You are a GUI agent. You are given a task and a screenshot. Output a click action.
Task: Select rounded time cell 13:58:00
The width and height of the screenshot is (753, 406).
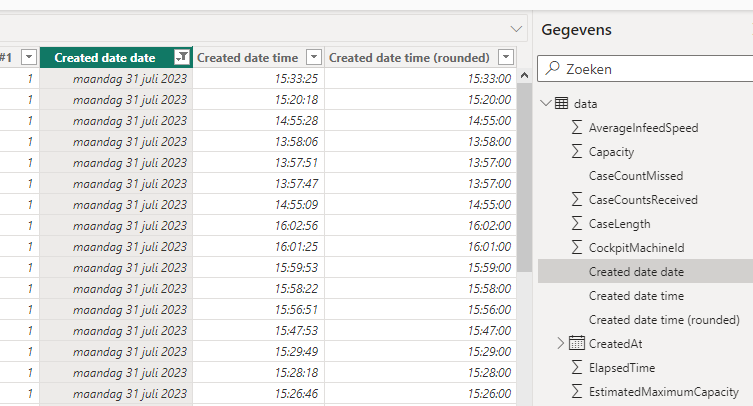421,142
